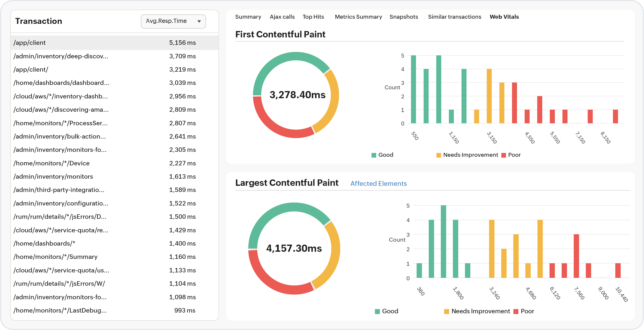Select the /app/client transaction row
This screenshot has width=644, height=330.
pyautogui.click(x=115, y=43)
